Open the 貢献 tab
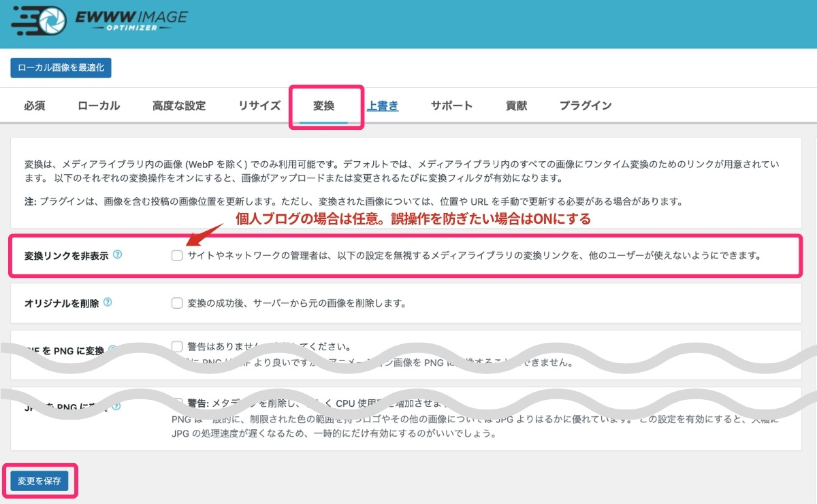817x504 pixels. (x=515, y=106)
